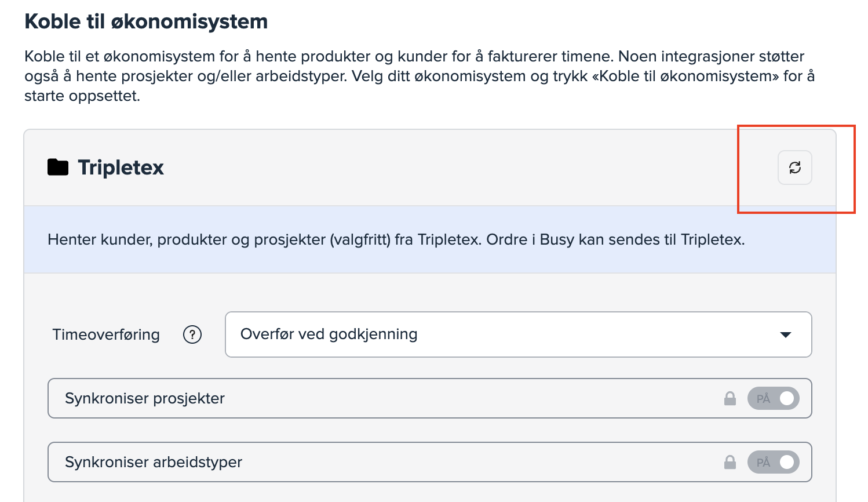Click the lock icon on Synkroniser arbeidstyper
868x502 pixels.
[730, 462]
